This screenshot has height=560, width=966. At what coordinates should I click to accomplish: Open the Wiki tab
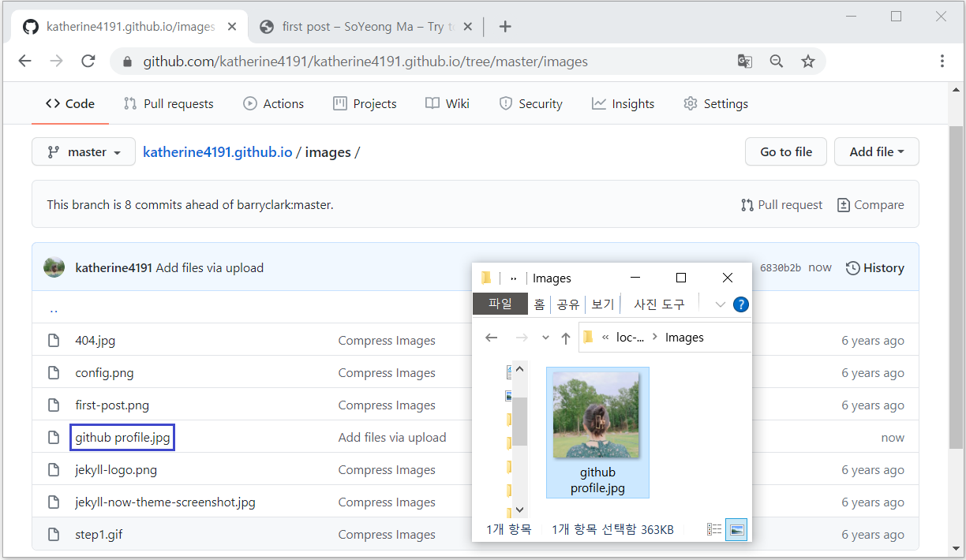pyautogui.click(x=447, y=103)
